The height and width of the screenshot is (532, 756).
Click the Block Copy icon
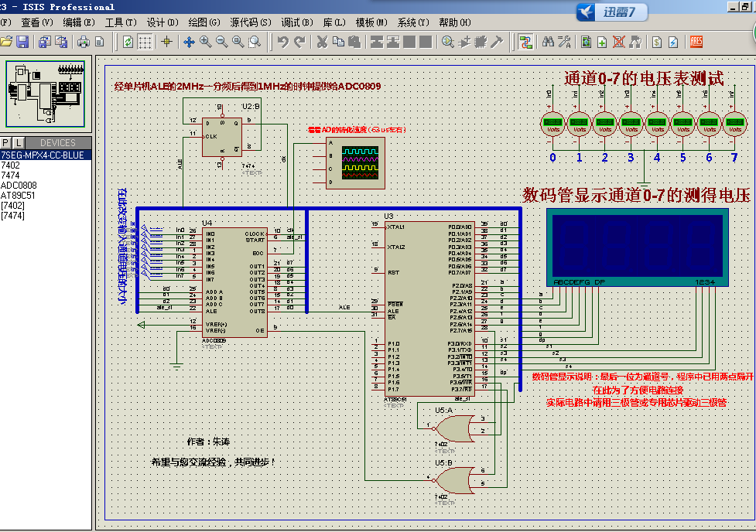[377, 42]
